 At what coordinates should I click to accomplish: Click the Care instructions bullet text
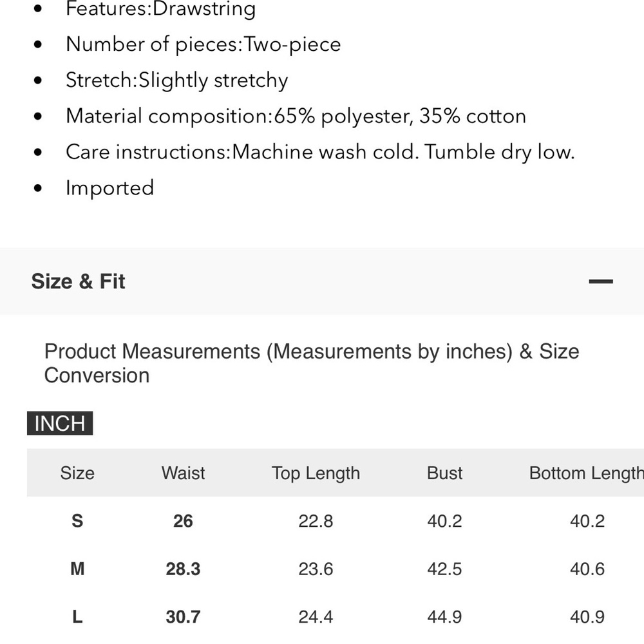tap(320, 153)
